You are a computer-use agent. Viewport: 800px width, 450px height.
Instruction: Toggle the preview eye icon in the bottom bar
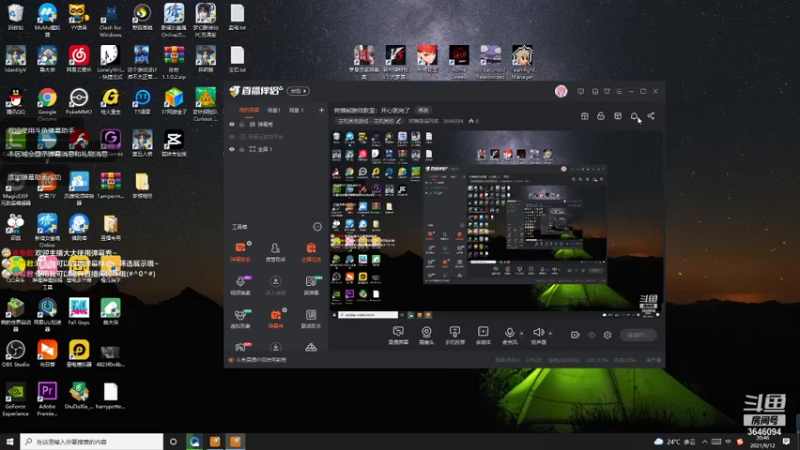[591, 335]
